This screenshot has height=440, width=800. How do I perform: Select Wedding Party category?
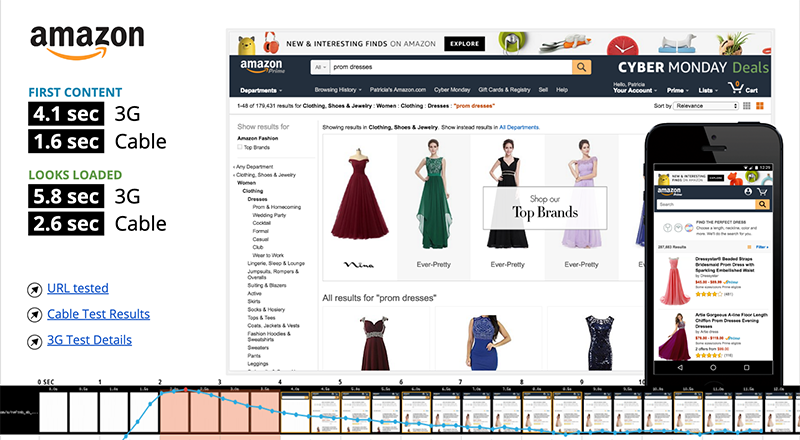pos(269,215)
